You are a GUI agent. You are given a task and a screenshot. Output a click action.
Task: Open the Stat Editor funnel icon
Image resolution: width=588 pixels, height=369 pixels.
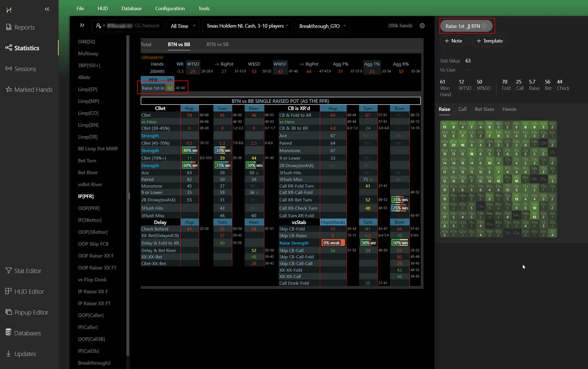coord(9,271)
